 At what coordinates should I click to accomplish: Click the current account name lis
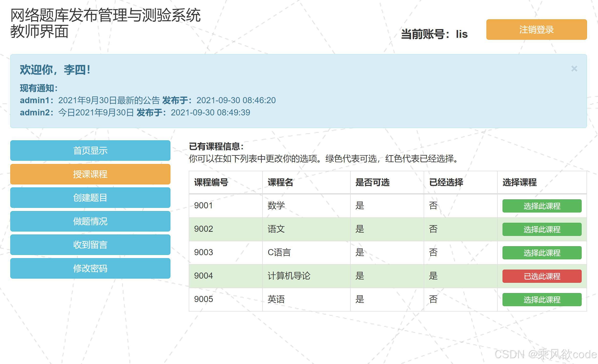(462, 34)
